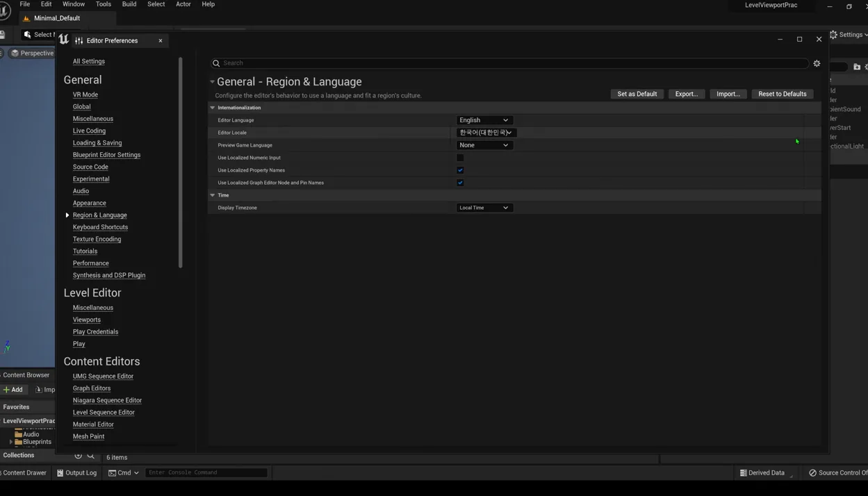Open the search settings gear in Editor Preferences
The width and height of the screenshot is (868, 496).
click(817, 63)
